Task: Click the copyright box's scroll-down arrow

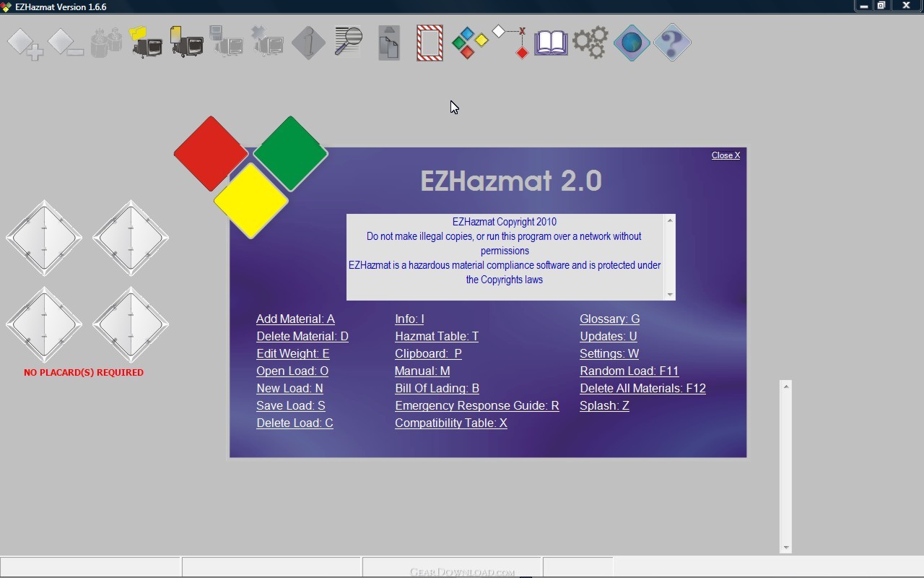Action: click(x=670, y=294)
